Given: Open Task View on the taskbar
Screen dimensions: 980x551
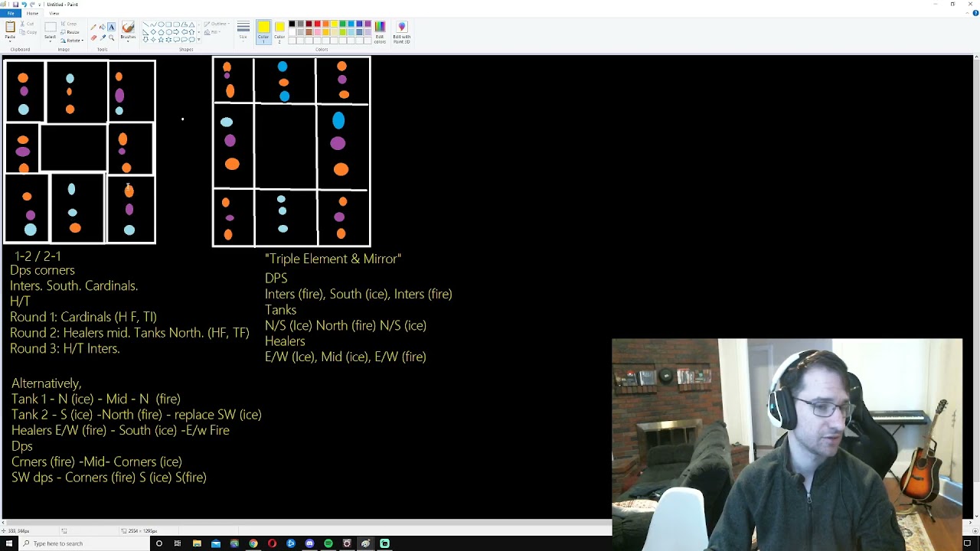Looking at the screenshot, I should (178, 543).
